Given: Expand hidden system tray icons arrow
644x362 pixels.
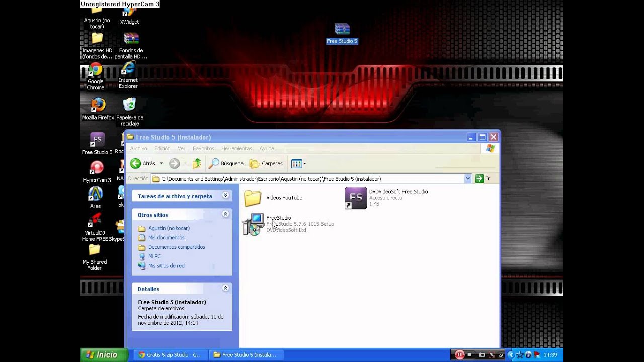Looking at the screenshot, I should click(x=511, y=355).
